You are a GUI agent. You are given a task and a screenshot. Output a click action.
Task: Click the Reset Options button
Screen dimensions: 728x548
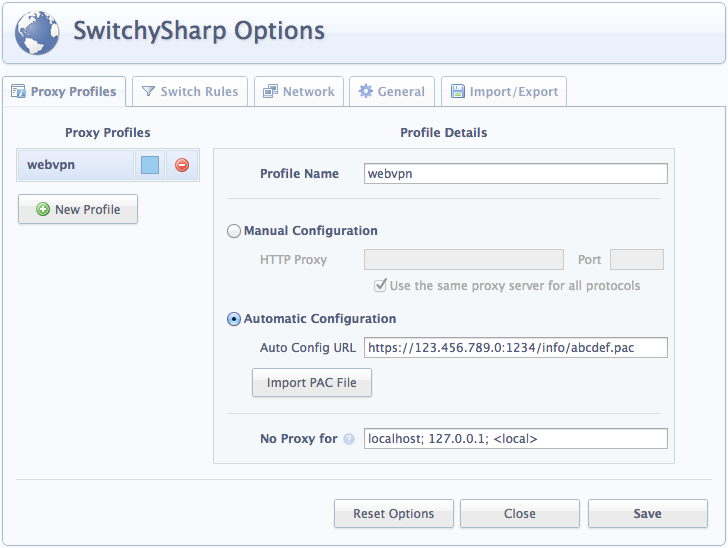pyautogui.click(x=394, y=514)
